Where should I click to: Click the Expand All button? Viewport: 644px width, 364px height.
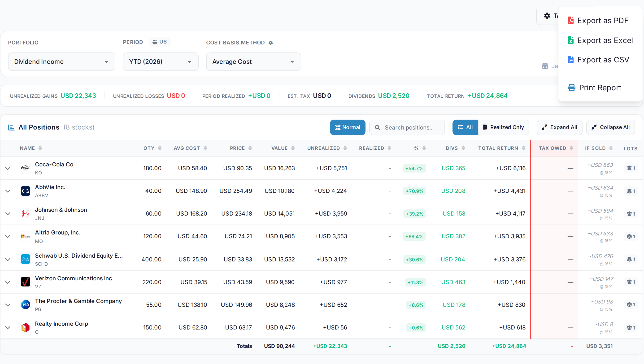[560, 127]
